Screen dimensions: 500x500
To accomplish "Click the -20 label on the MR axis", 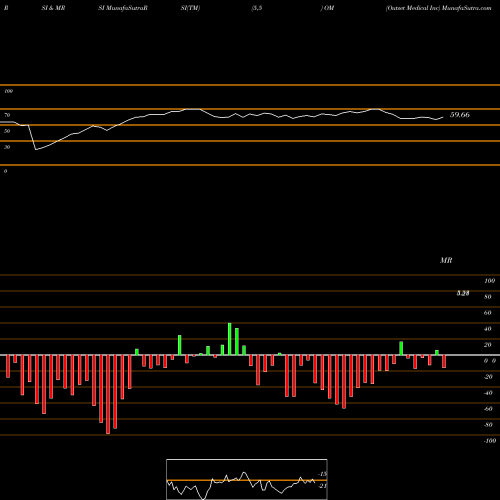I will click(488, 377).
